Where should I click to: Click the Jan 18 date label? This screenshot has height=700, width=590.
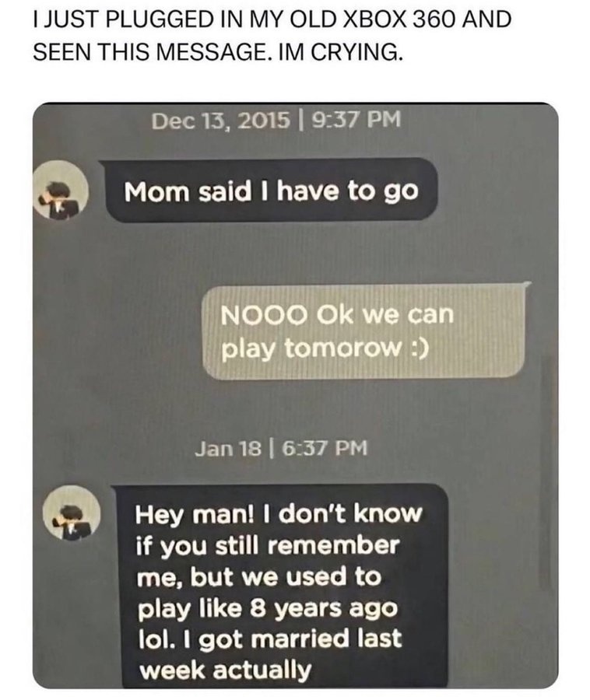(x=228, y=448)
